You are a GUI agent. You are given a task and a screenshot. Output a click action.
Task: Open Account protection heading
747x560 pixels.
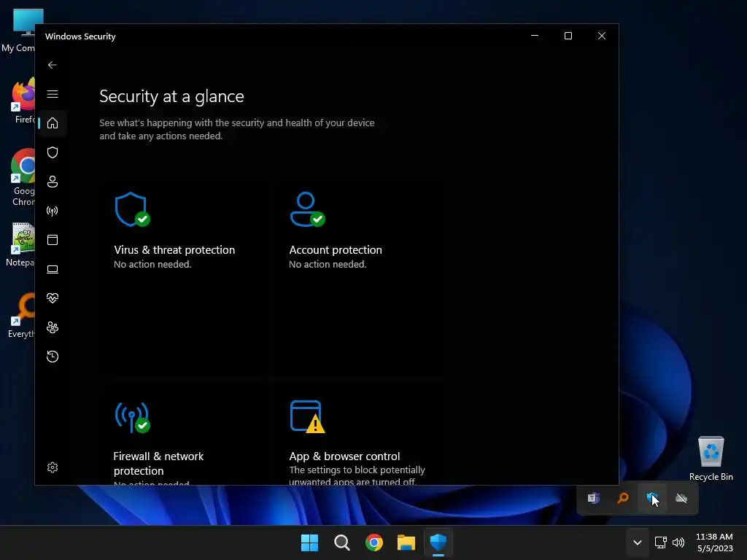pos(336,250)
